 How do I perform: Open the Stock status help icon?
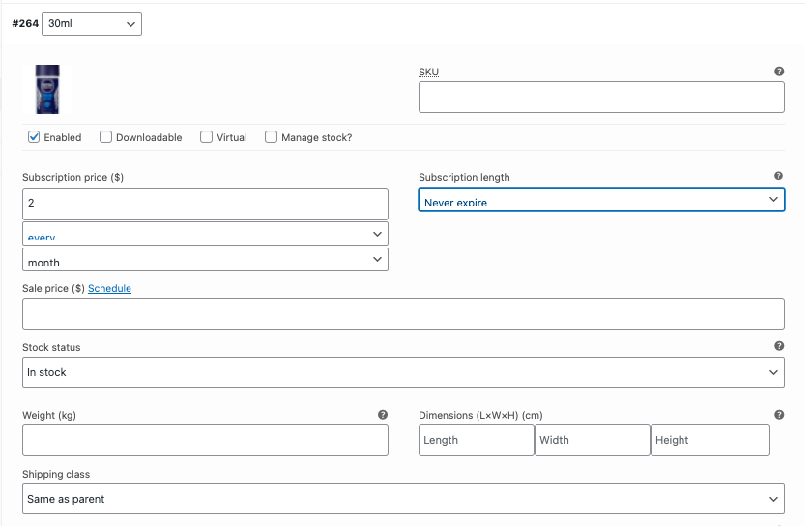click(779, 346)
